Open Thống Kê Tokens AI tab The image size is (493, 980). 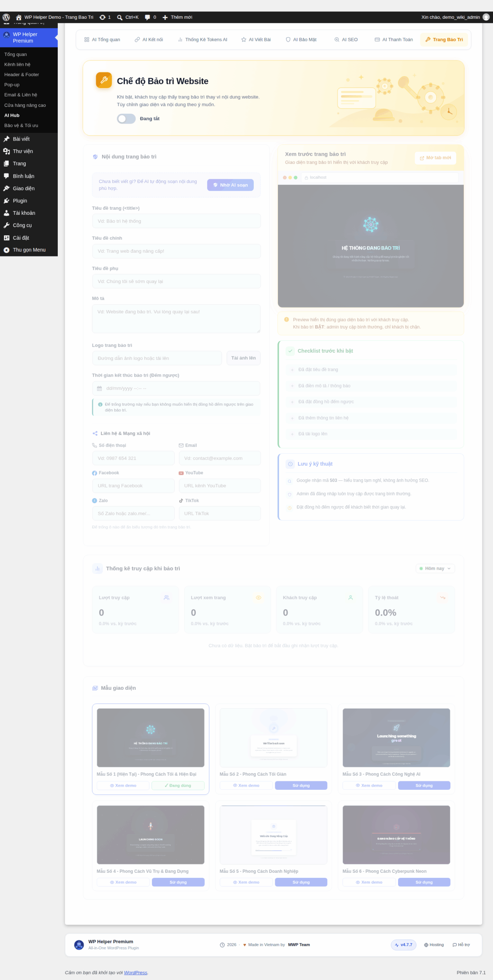202,39
